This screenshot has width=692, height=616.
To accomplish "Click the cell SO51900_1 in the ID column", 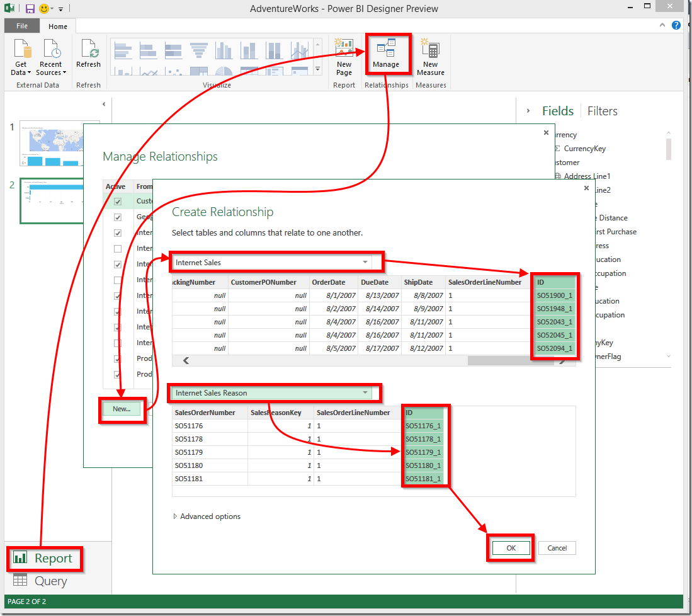I will pyautogui.click(x=554, y=295).
